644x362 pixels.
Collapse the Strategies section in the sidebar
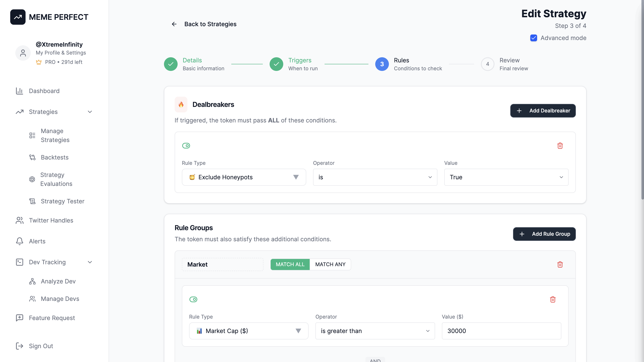pyautogui.click(x=90, y=112)
